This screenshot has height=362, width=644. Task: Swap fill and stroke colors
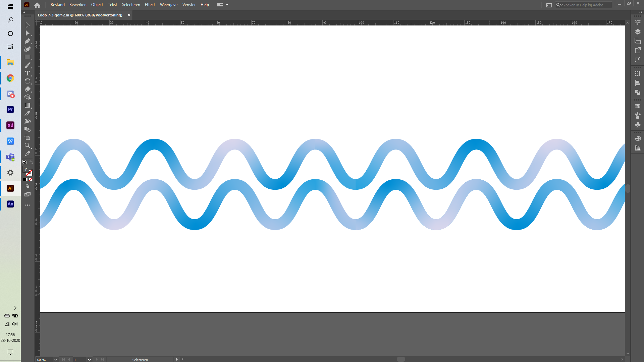pyautogui.click(x=31, y=162)
